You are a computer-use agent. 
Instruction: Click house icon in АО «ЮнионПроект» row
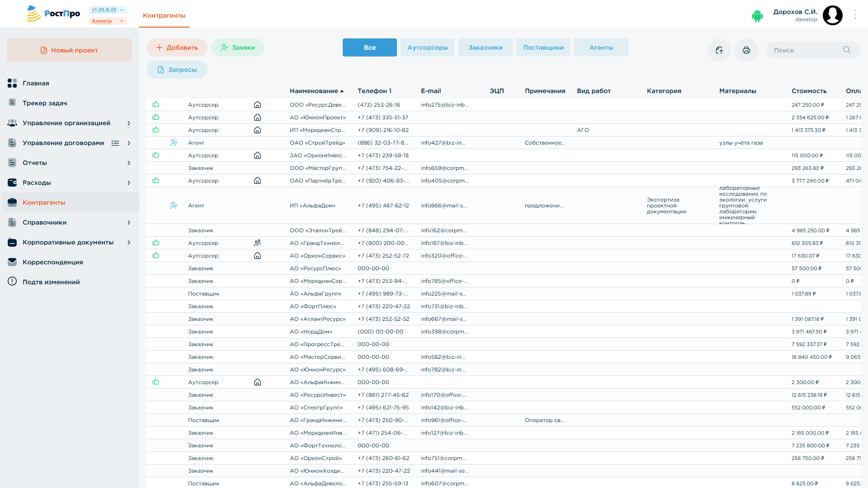click(x=257, y=117)
